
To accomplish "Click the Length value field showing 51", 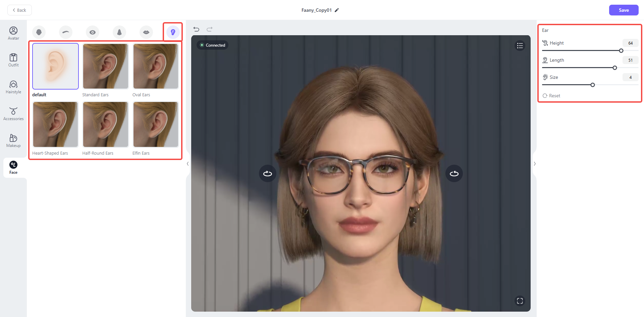I will (631, 60).
